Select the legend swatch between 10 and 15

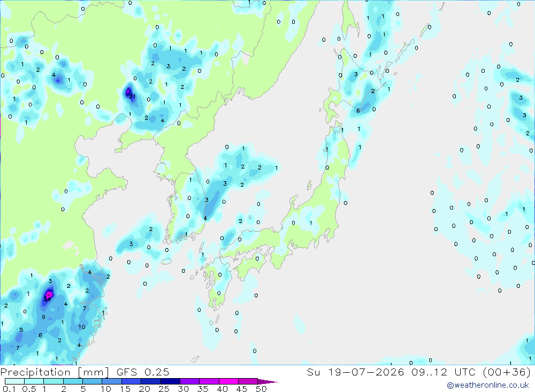pyautogui.click(x=112, y=381)
